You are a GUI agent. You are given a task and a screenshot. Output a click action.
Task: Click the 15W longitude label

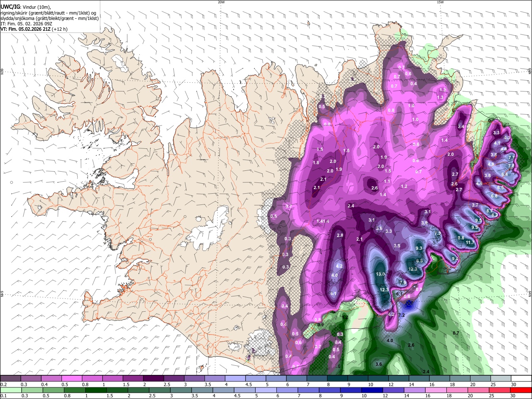tap(440, 2)
